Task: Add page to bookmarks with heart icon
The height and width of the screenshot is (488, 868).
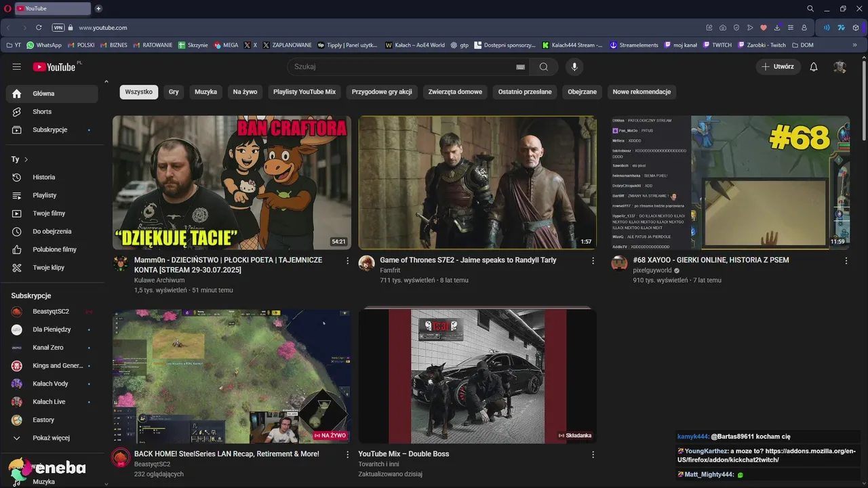Action: pos(763,28)
